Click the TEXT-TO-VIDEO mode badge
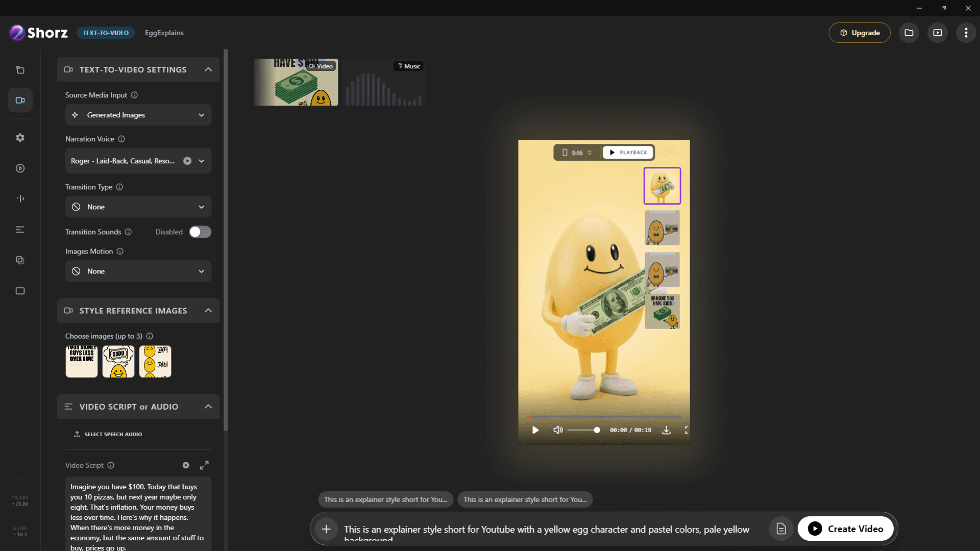Viewport: 980px width, 551px height. tap(106, 33)
